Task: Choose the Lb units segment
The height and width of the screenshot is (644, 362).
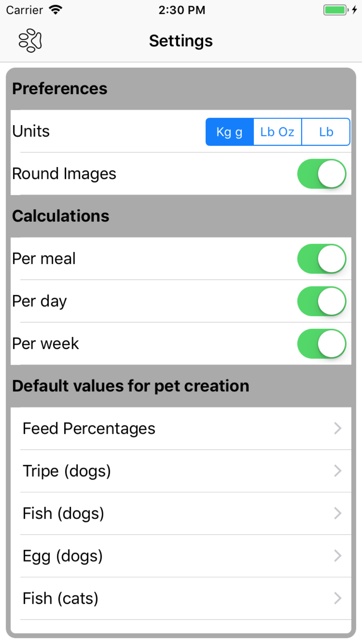Action: pos(326,132)
